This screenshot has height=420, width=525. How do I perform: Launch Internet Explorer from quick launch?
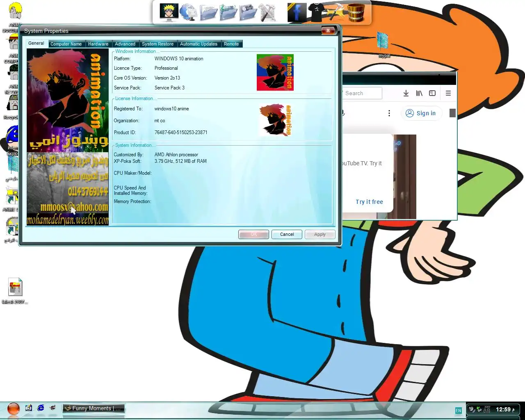point(41,408)
